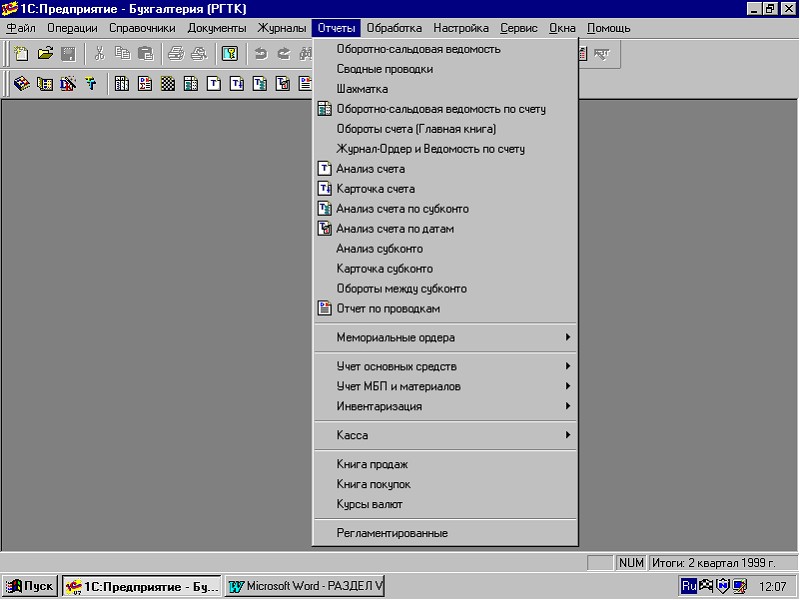
Task: Open the Журналы menu
Action: click(x=282, y=28)
